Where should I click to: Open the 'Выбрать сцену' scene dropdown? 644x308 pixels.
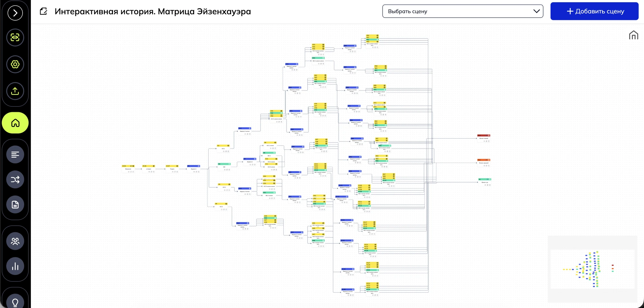coord(463,11)
